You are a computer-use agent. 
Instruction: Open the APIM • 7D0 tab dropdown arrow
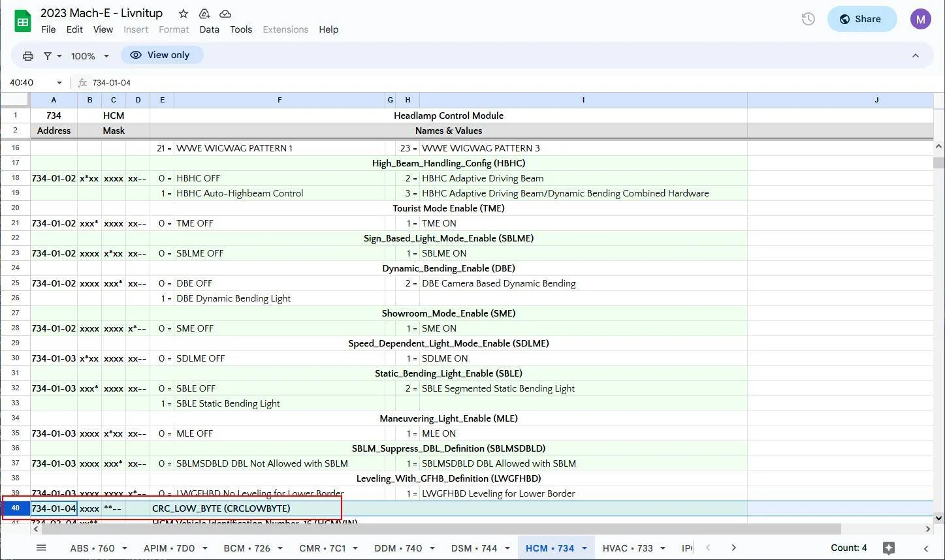204,548
